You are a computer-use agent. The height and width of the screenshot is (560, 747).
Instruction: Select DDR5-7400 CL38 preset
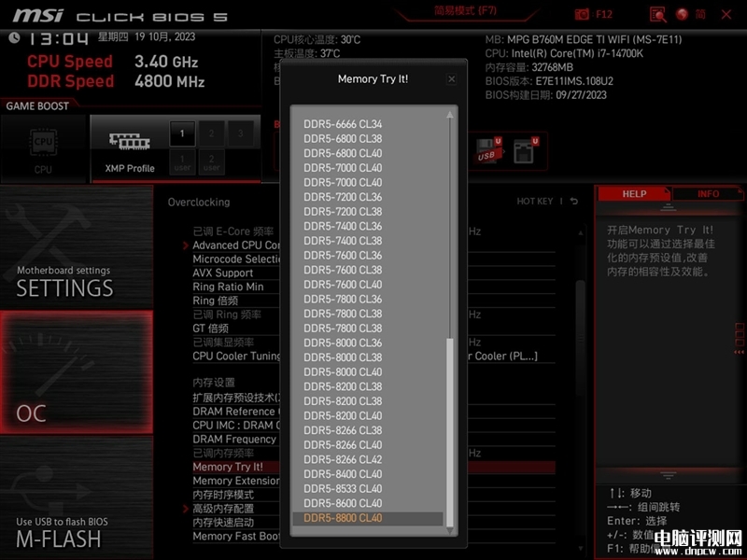point(343,241)
